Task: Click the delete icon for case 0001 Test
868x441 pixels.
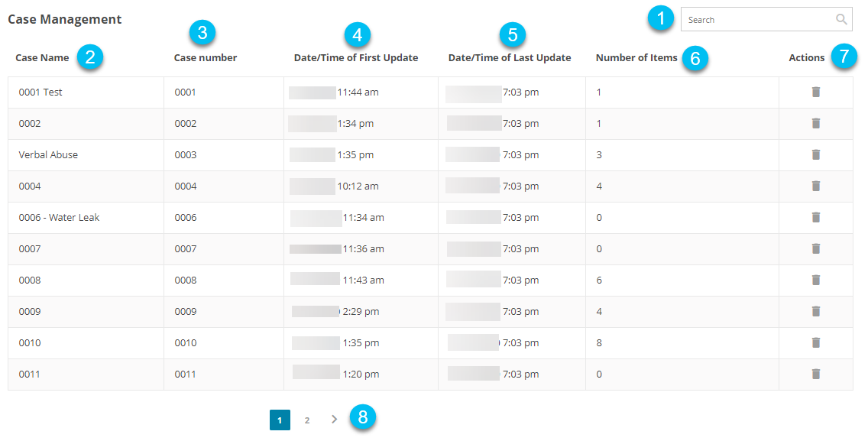Action: pos(815,92)
